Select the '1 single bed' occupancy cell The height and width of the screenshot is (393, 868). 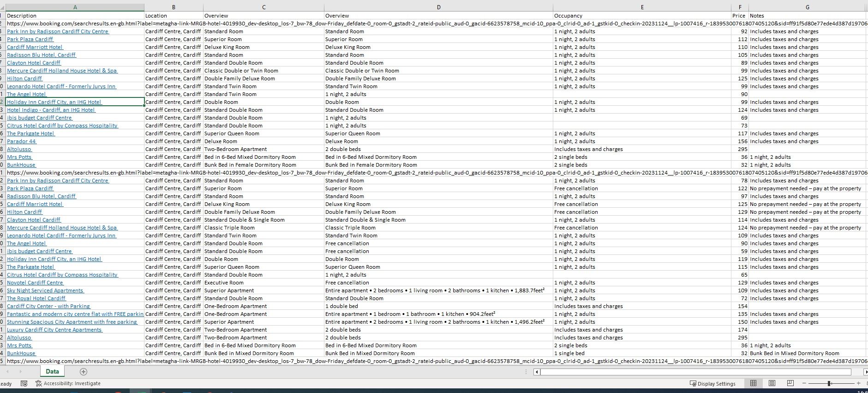642,353
